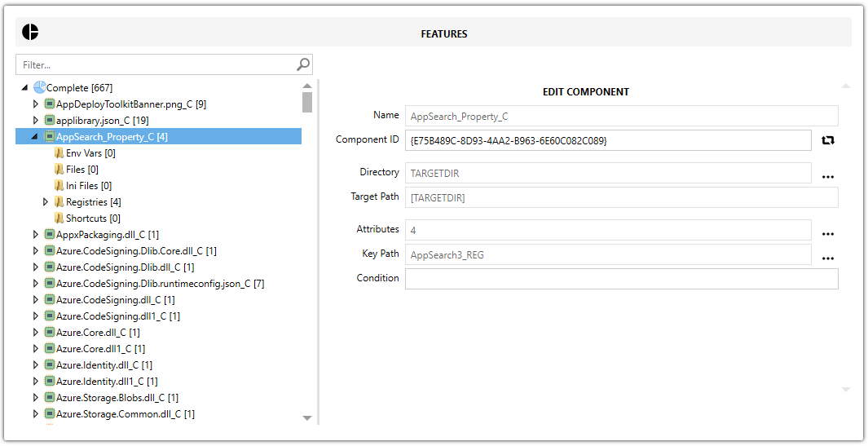Image resolution: width=868 pixels, height=446 pixels.
Task: Click the Component ID GUID field
Action: (x=608, y=141)
